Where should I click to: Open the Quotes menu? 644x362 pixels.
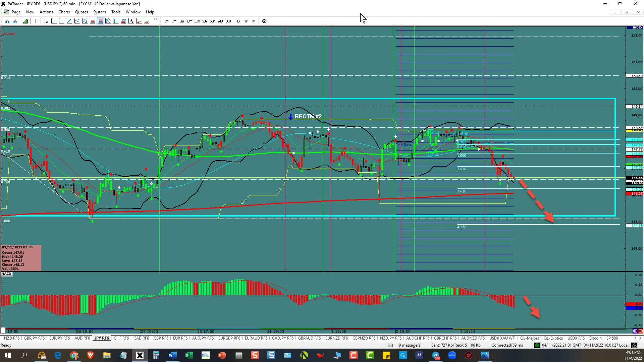tap(82, 12)
